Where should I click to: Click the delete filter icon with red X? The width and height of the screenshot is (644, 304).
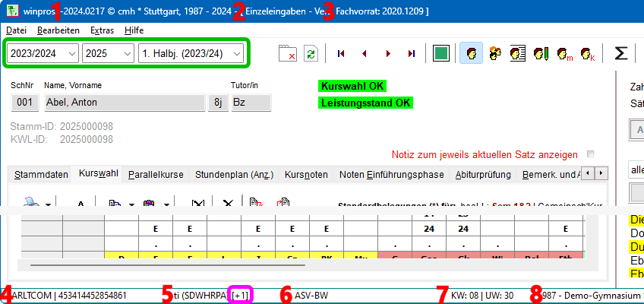click(288, 54)
